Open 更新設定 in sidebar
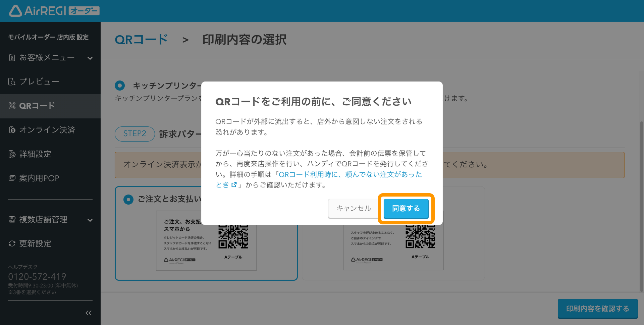644x325 pixels. (x=50, y=243)
